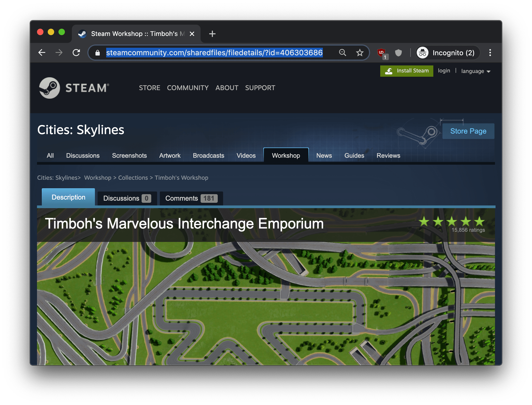The image size is (532, 405).
Task: Open the Discussions 0 tab
Action: pos(127,198)
